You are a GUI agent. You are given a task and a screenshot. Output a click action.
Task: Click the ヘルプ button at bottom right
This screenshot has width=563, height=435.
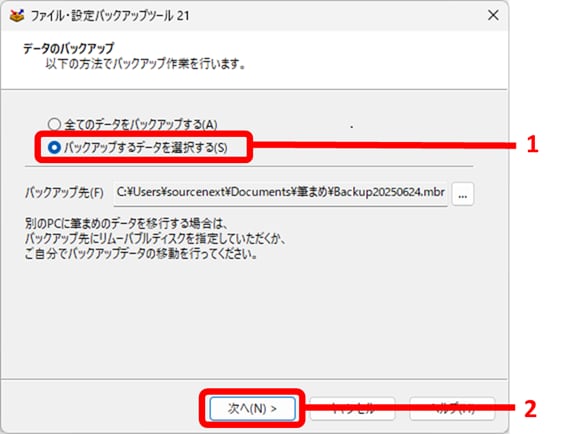452,408
